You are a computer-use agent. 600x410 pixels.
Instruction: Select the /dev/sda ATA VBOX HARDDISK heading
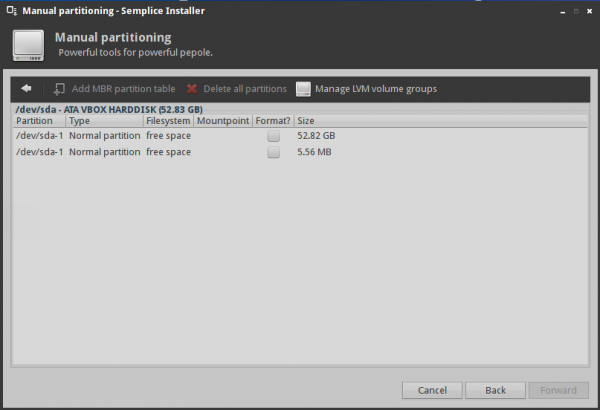[x=109, y=109]
